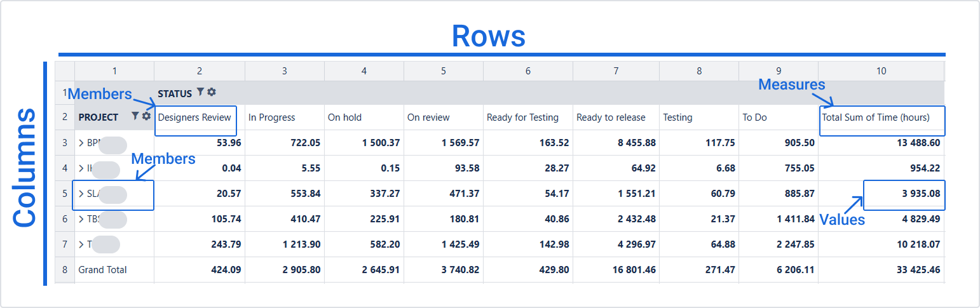Click row number 8 header

pos(65,270)
